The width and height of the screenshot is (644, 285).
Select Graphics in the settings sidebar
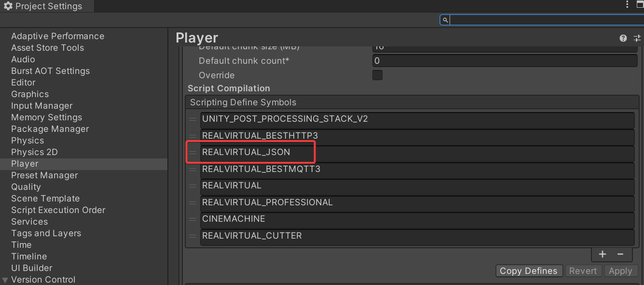point(30,94)
